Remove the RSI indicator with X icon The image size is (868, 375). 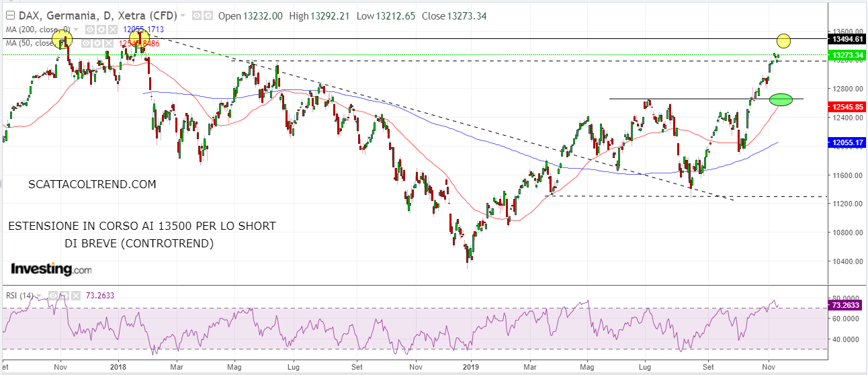tap(76, 296)
